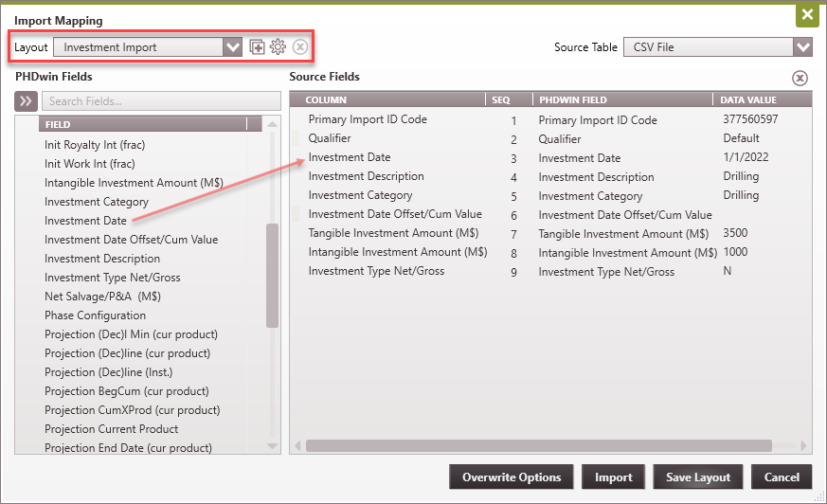Click the Save Layout button

698,477
